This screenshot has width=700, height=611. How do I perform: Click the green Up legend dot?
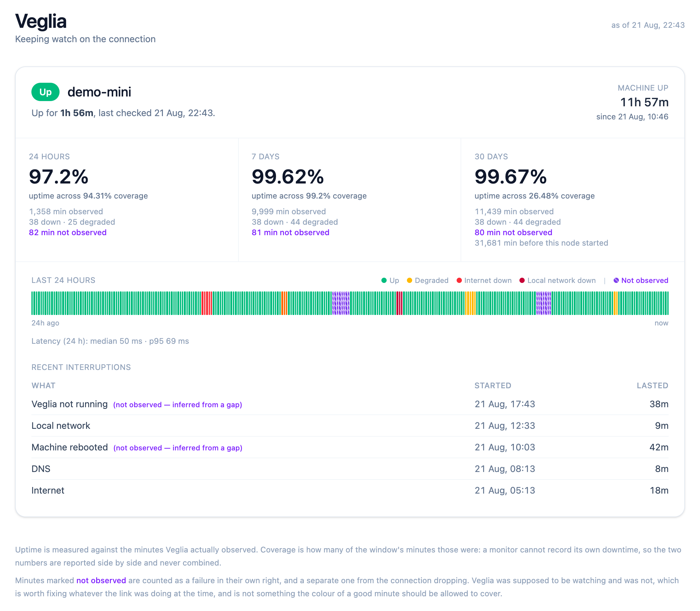(384, 280)
